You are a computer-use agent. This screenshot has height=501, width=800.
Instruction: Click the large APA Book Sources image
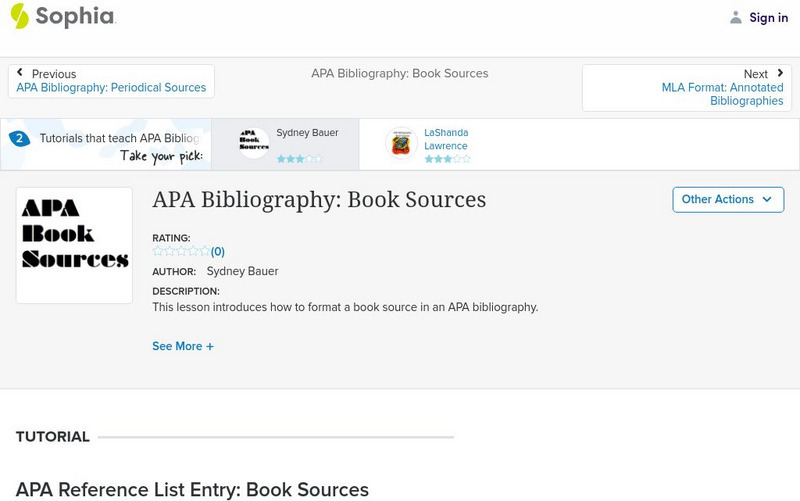pos(74,245)
